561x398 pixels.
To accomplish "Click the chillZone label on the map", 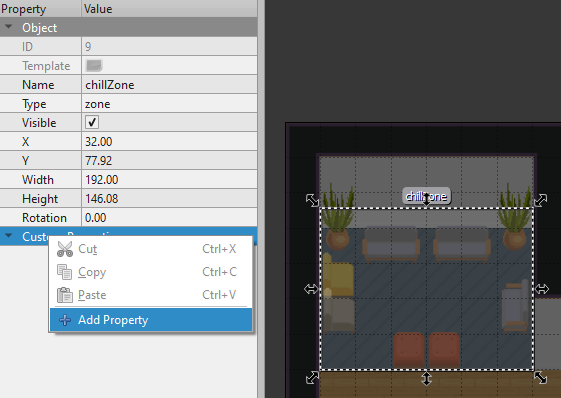I will tap(426, 196).
